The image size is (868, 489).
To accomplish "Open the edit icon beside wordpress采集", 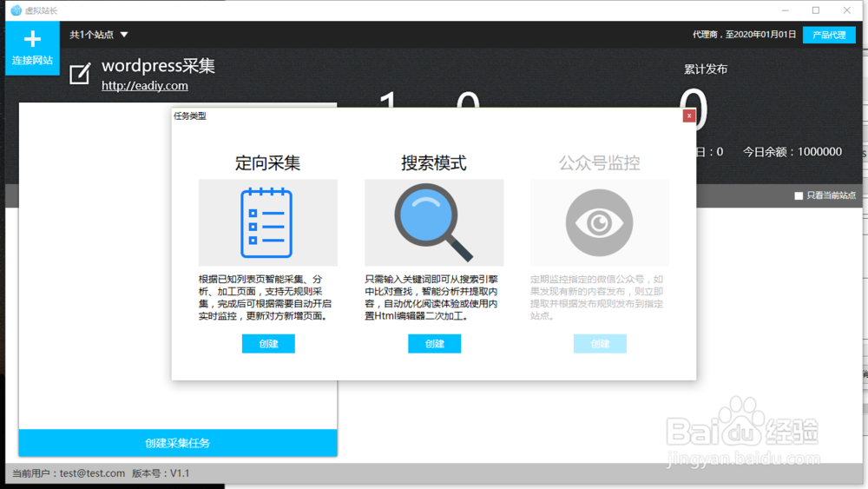I will point(80,74).
